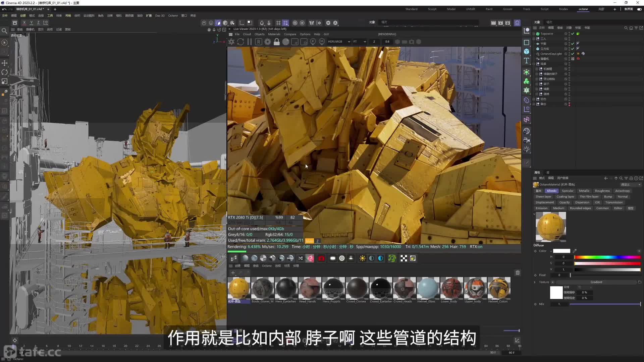Select the Rotate tool in left toolbar
Screen dimensions: 644x362
pyautogui.click(x=5, y=72)
